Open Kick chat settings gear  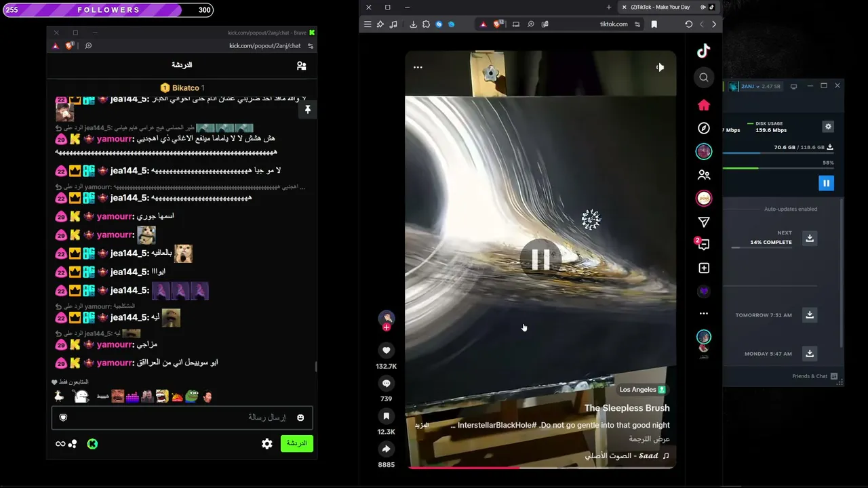(x=267, y=444)
